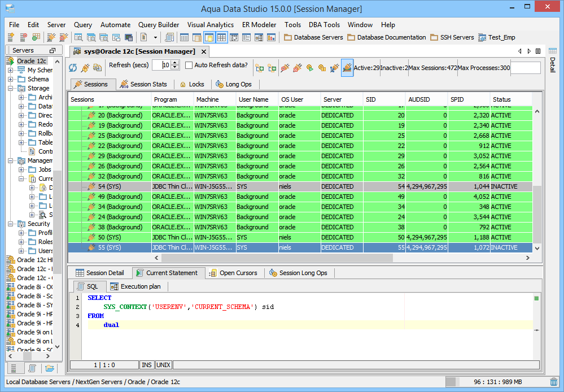Click the restore icon on the Servers panel header
The image size is (564, 392).
tap(53, 50)
